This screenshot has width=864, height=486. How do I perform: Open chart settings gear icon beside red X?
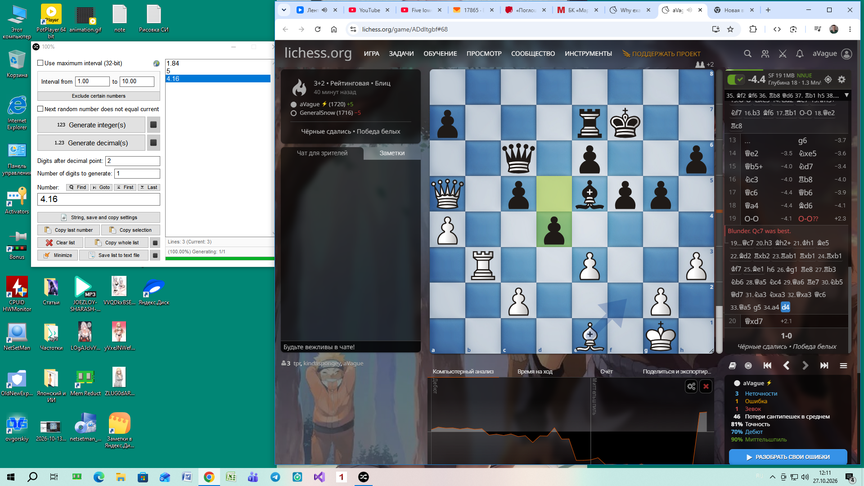[691, 386]
